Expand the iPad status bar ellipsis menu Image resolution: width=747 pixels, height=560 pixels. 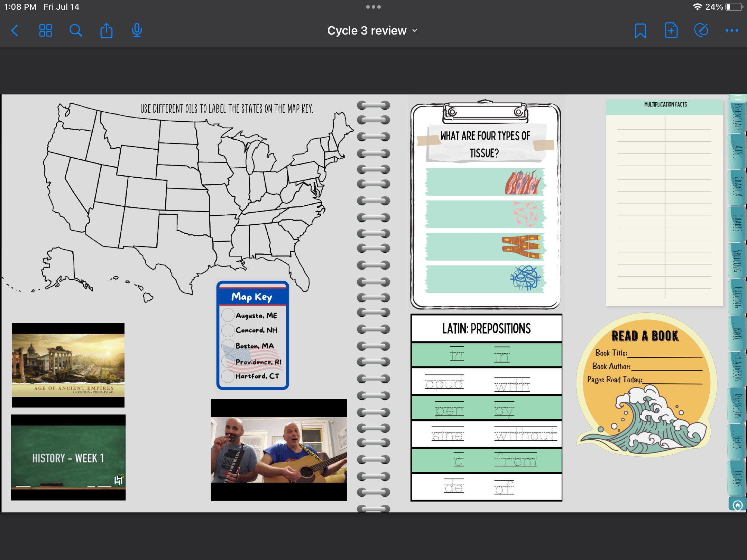click(x=373, y=7)
